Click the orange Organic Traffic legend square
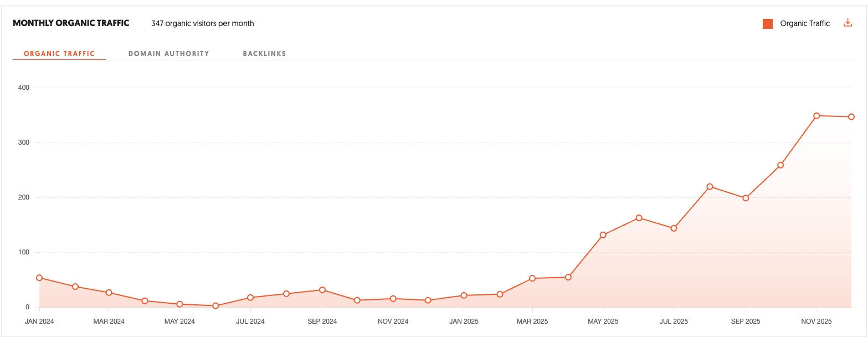 pyautogui.click(x=767, y=23)
